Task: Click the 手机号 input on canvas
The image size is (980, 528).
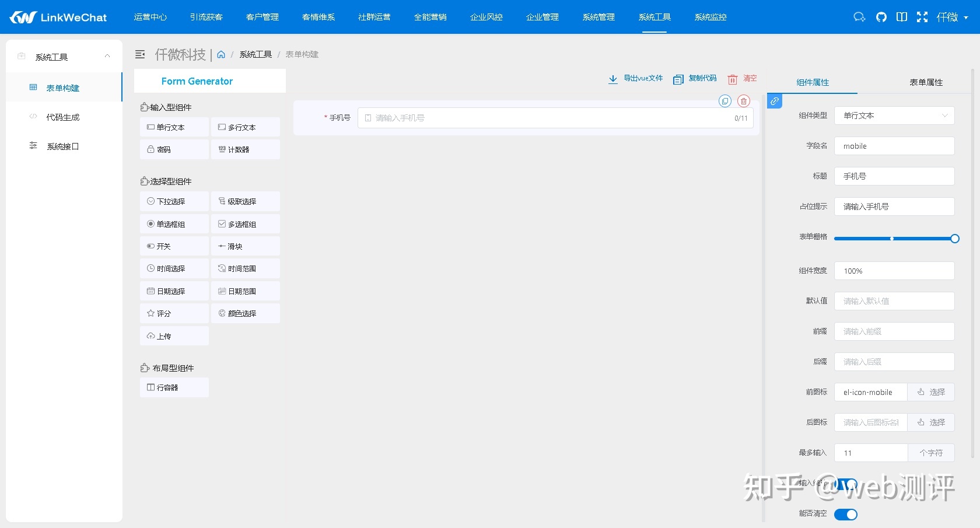Action: pyautogui.click(x=555, y=118)
